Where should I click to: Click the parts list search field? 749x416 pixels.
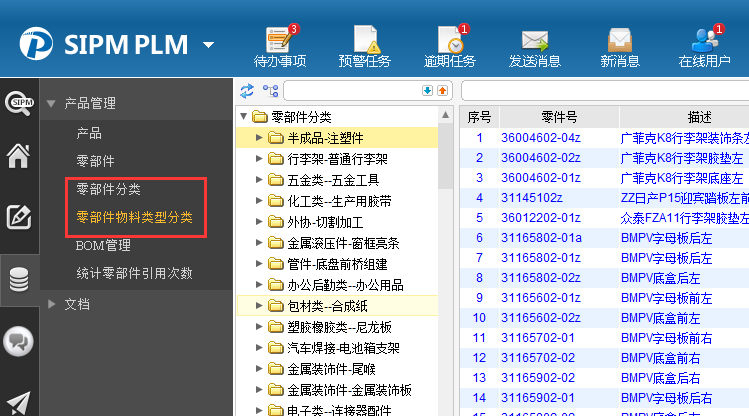[605, 91]
